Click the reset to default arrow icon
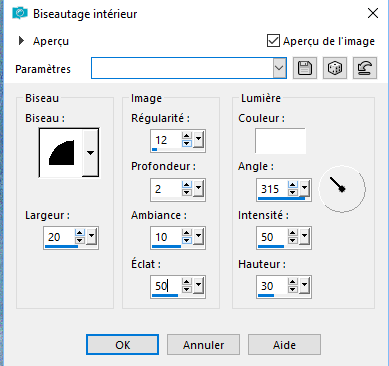The height and width of the screenshot is (366, 389). [365, 68]
